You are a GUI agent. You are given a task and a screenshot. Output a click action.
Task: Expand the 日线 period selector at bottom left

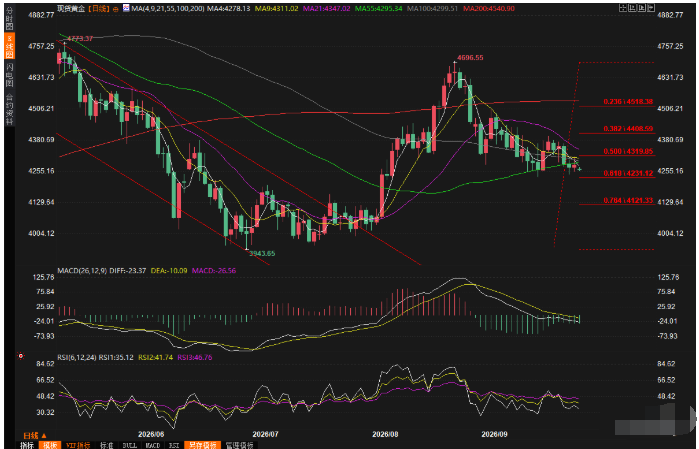pos(35,435)
